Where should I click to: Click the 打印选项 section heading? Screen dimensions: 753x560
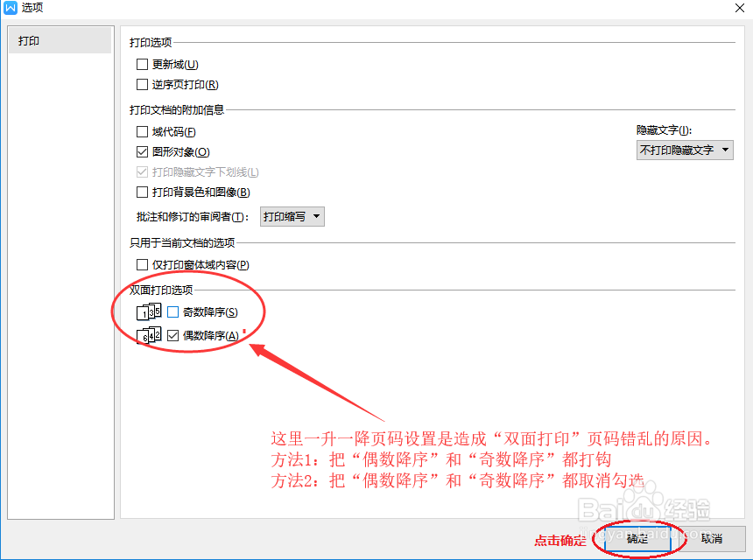pyautogui.click(x=151, y=42)
